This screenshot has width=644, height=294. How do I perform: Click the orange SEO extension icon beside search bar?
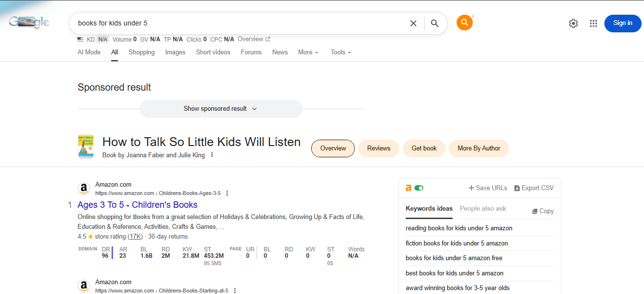464,22
